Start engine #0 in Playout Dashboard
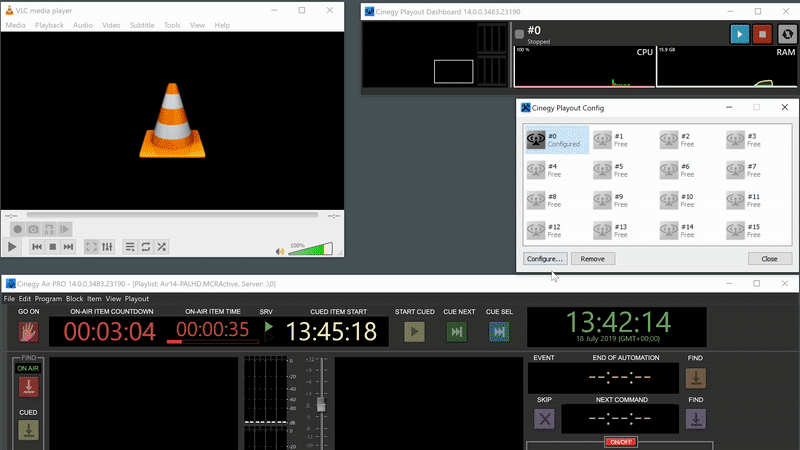Image resolution: width=800 pixels, height=450 pixels. (740, 34)
